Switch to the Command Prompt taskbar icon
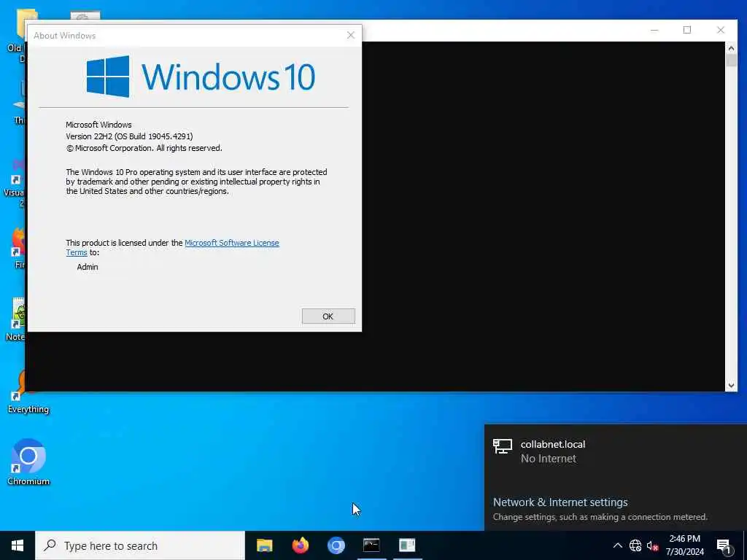747x560 pixels. pos(371,545)
